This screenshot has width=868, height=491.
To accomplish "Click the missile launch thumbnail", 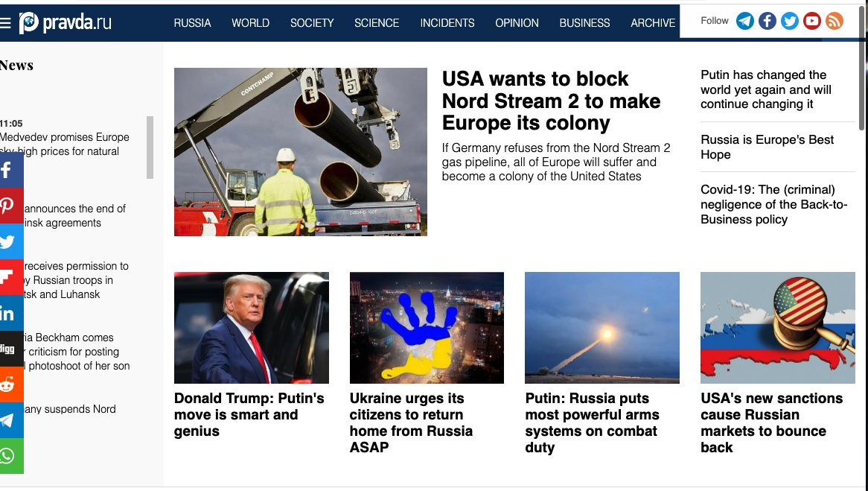I will pos(601,328).
